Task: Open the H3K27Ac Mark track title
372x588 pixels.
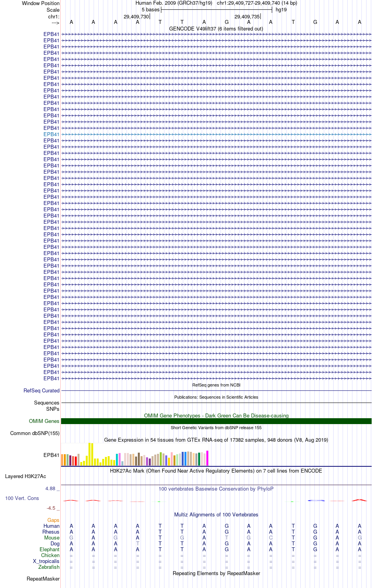Action: (216, 471)
